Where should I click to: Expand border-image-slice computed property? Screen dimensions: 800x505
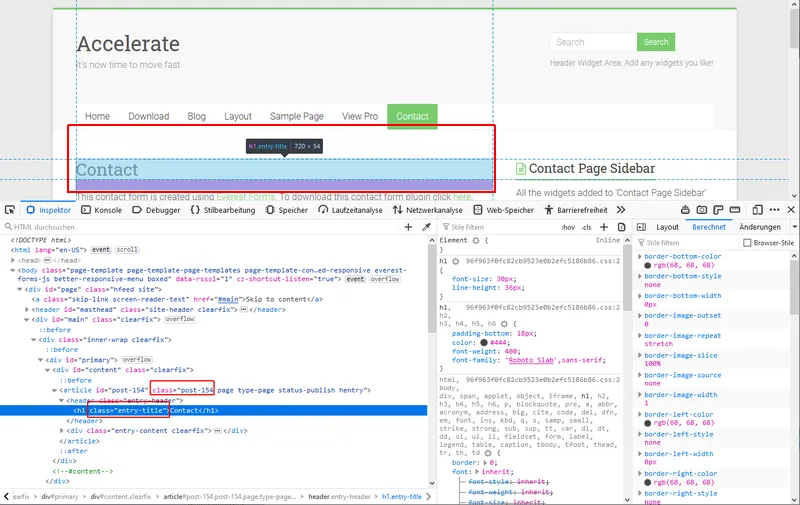pos(640,356)
